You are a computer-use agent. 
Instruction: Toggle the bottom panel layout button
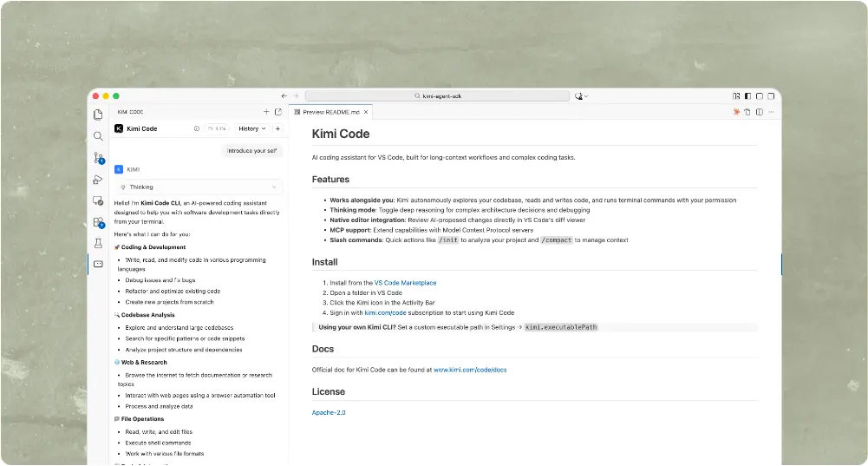(x=760, y=96)
